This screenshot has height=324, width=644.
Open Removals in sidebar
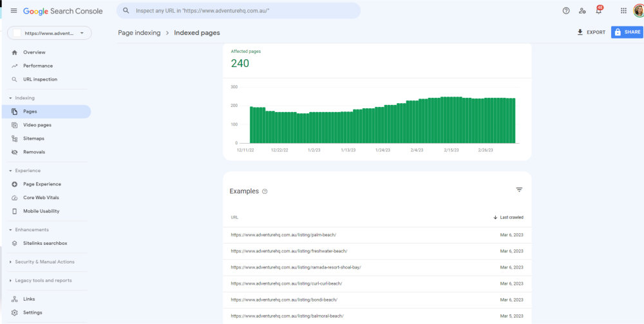pyautogui.click(x=34, y=152)
